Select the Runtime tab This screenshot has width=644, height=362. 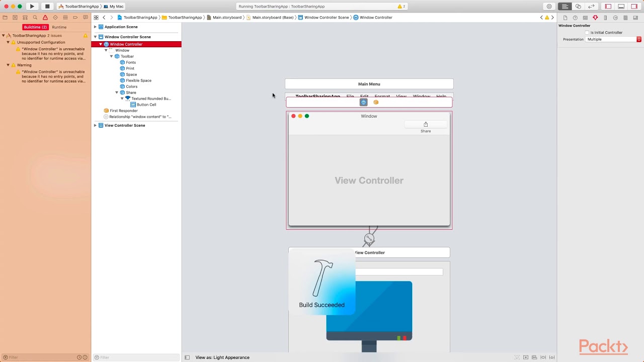point(59,27)
